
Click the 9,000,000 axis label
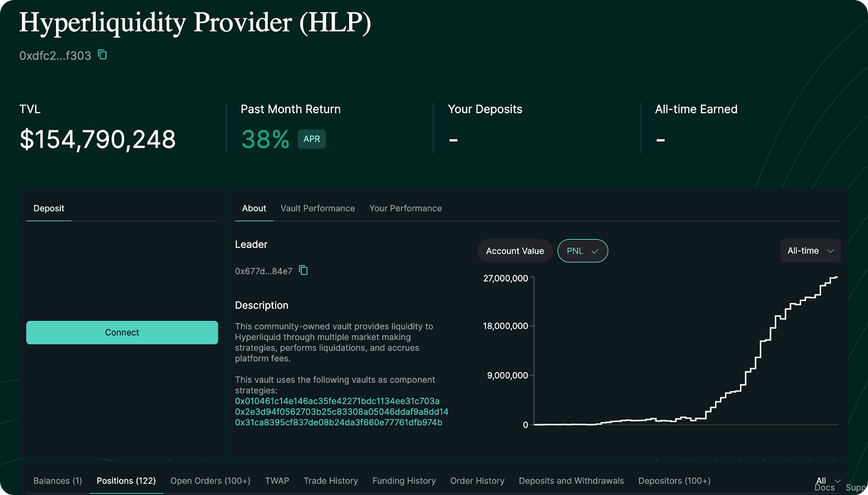click(508, 376)
